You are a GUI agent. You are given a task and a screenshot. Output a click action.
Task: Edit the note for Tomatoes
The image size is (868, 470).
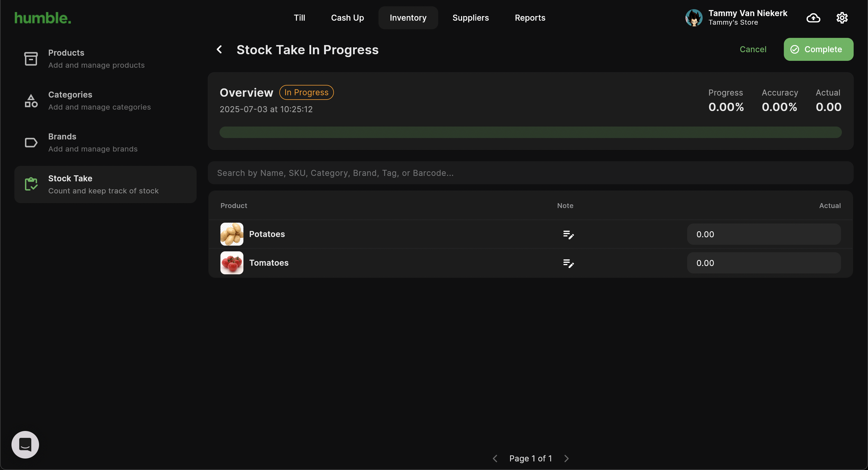point(568,263)
